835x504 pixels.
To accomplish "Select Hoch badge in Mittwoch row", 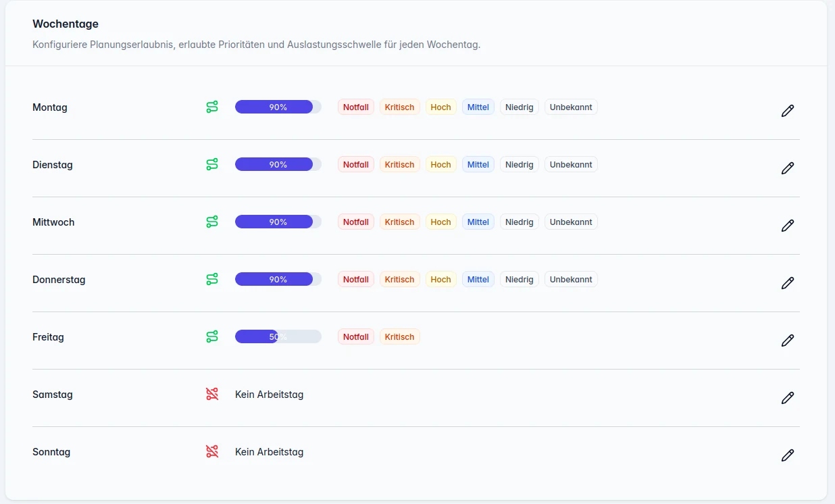I will (x=441, y=222).
